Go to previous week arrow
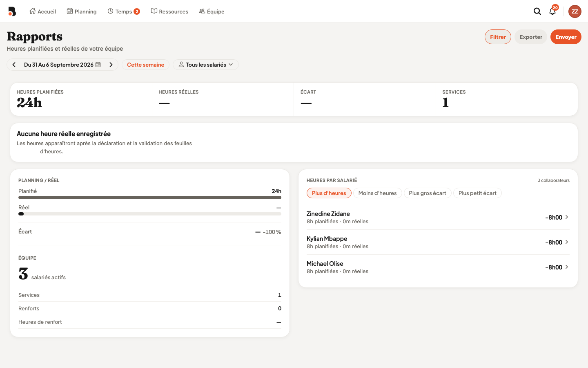The image size is (588, 368). 14,65
